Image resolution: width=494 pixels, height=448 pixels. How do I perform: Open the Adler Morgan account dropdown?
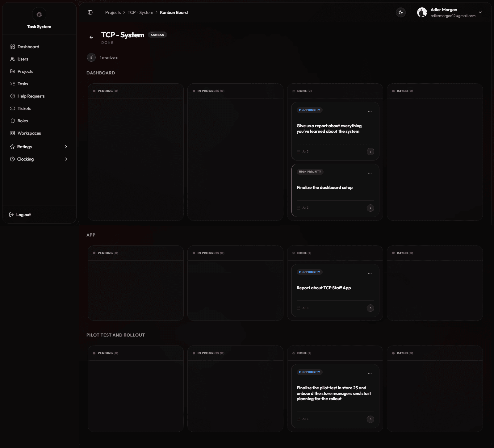point(480,12)
